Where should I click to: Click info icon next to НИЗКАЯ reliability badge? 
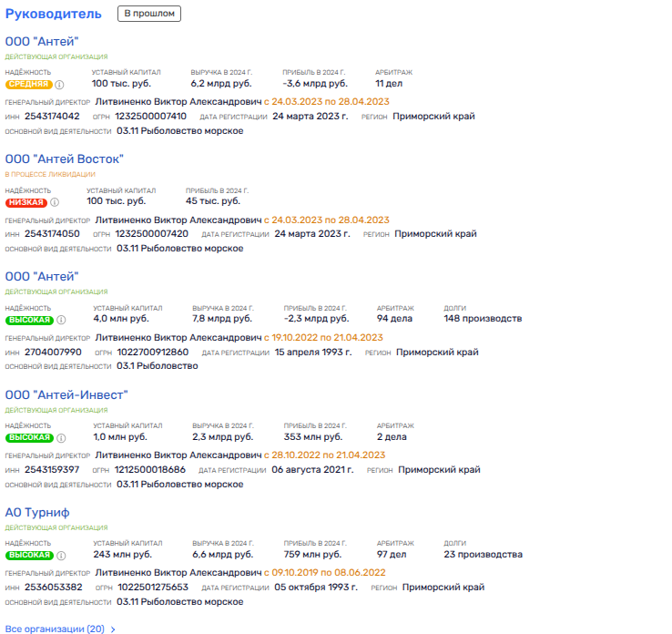coord(55,202)
